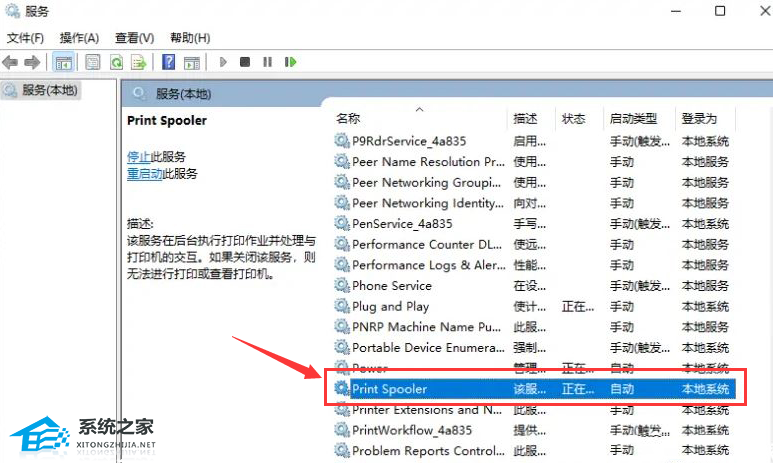Select the Problem Reports Control... service
Screen dimensions: 773x463
click(428, 451)
